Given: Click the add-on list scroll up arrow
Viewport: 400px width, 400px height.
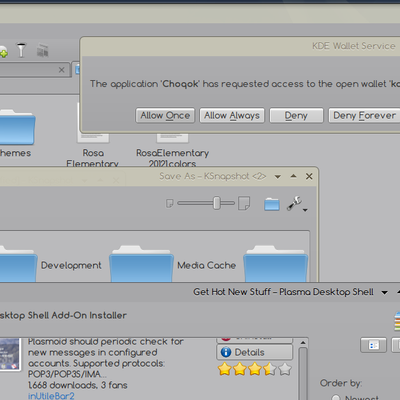Looking at the screenshot, I should point(303,343).
